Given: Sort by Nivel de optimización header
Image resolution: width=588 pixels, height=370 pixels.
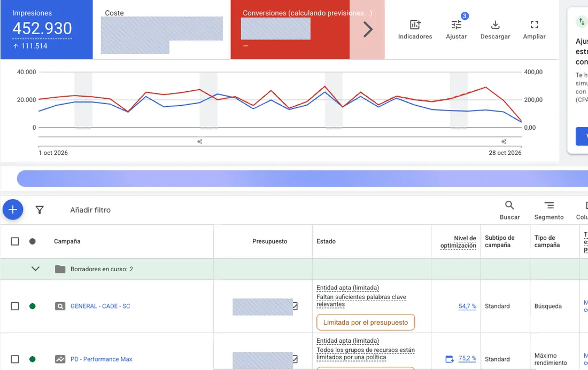Looking at the screenshot, I should (458, 241).
